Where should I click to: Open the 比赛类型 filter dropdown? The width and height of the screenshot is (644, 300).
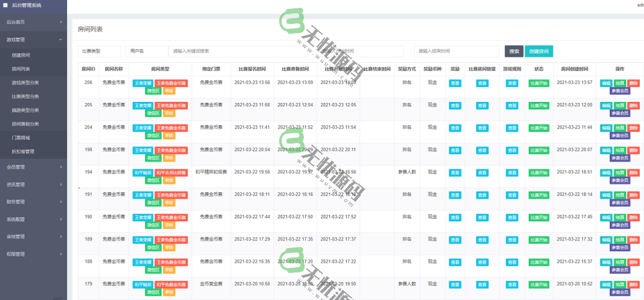coord(99,51)
